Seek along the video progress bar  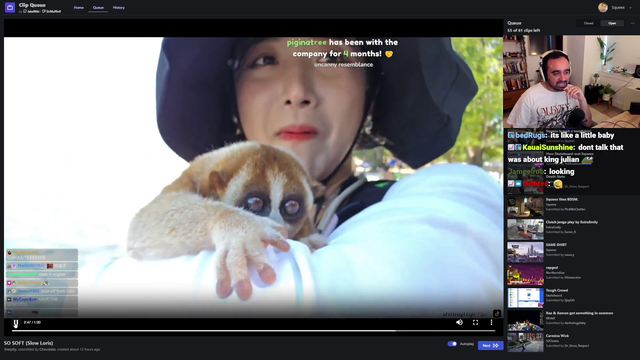(x=253, y=331)
